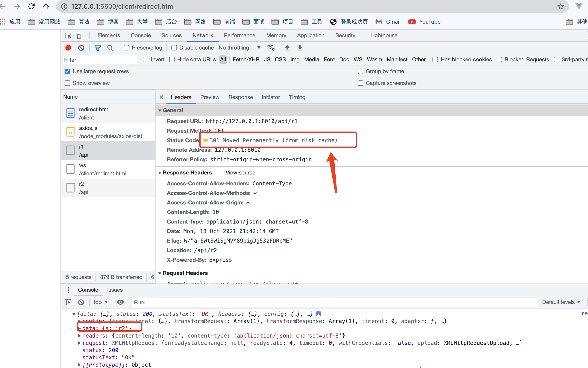The width and height of the screenshot is (588, 368).
Task: Enable the Preserve log checkbox
Action: click(126, 48)
